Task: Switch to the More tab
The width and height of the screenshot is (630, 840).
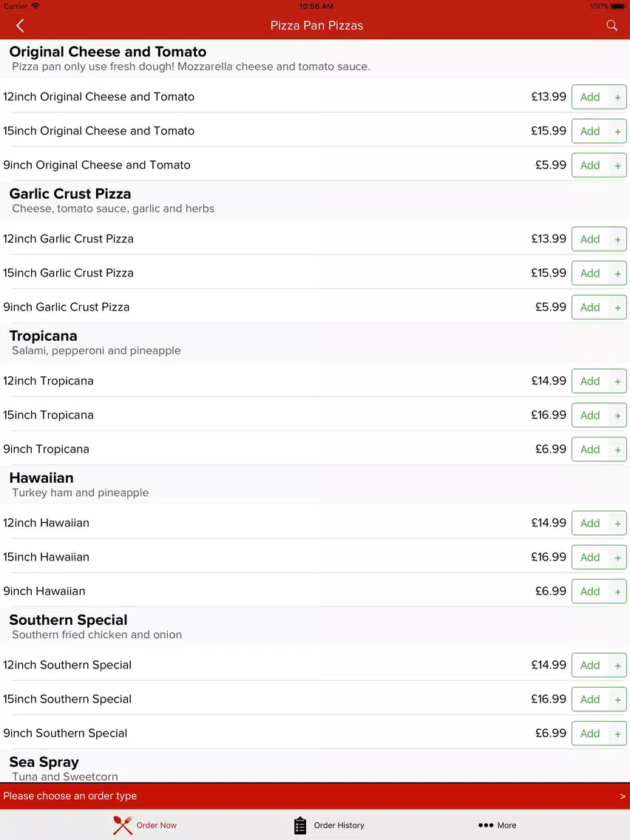Action: (497, 825)
